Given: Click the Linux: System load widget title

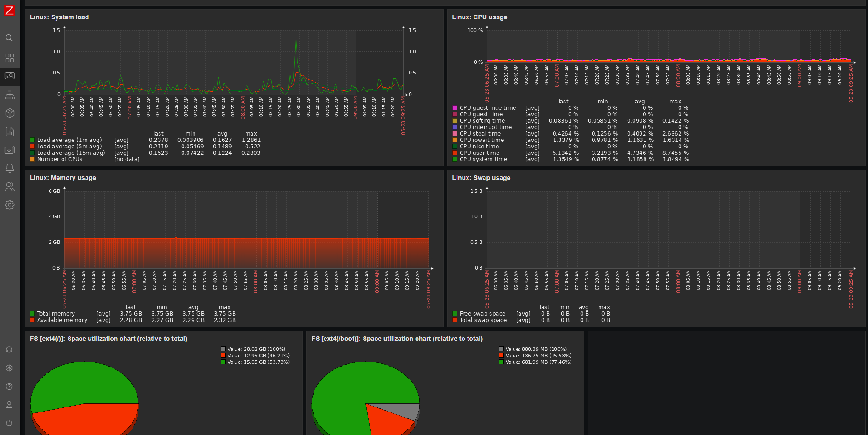Looking at the screenshot, I should [x=59, y=17].
